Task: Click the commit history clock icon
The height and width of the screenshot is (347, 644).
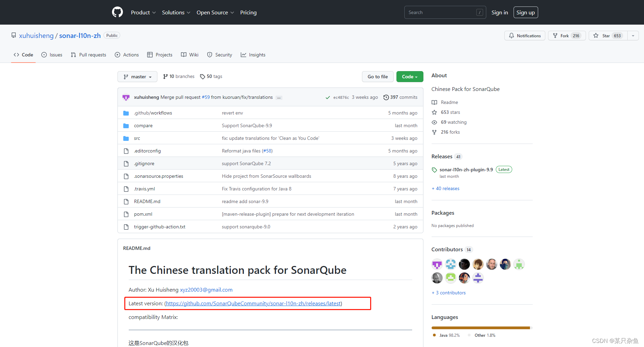Action: pos(386,97)
